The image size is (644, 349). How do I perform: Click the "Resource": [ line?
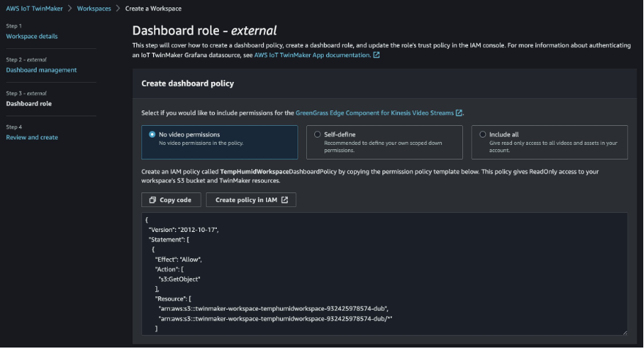[x=173, y=299]
